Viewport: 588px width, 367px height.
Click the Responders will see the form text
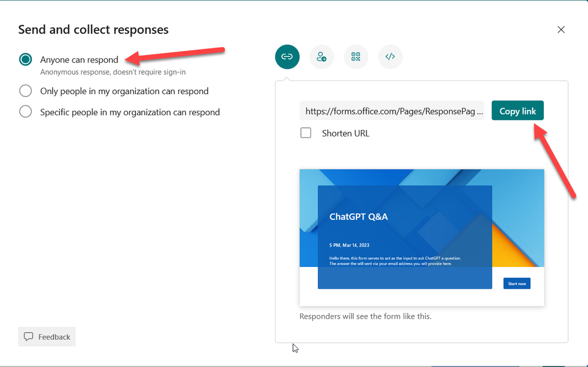pos(366,316)
